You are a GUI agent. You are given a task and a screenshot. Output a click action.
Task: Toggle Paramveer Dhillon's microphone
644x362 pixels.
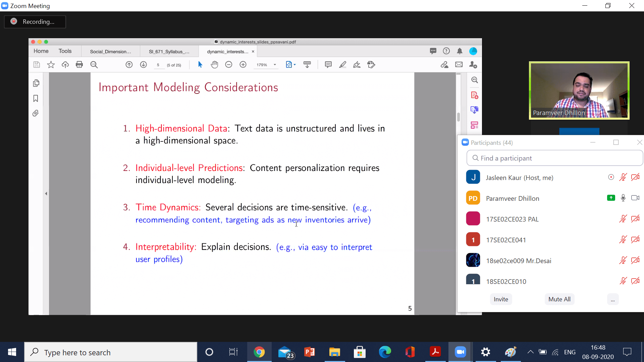coord(623,198)
